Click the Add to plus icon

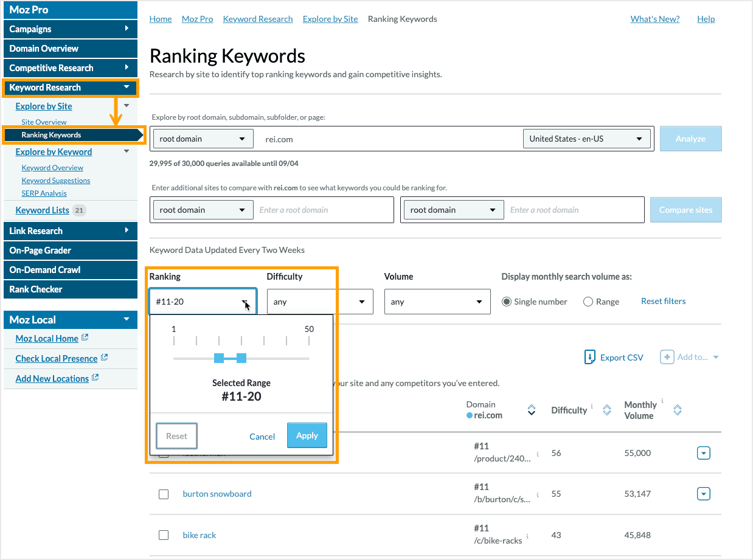667,357
